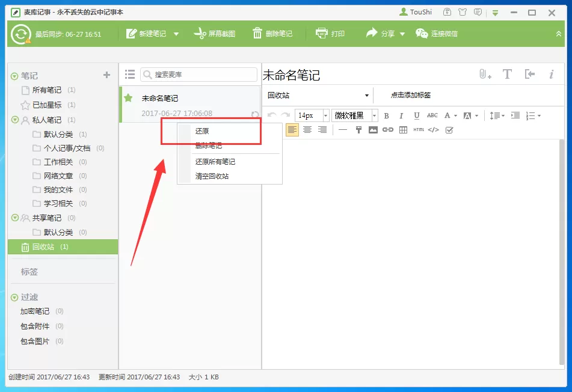Click the sync status circular icon
This screenshot has height=392, width=572.
coord(21,34)
